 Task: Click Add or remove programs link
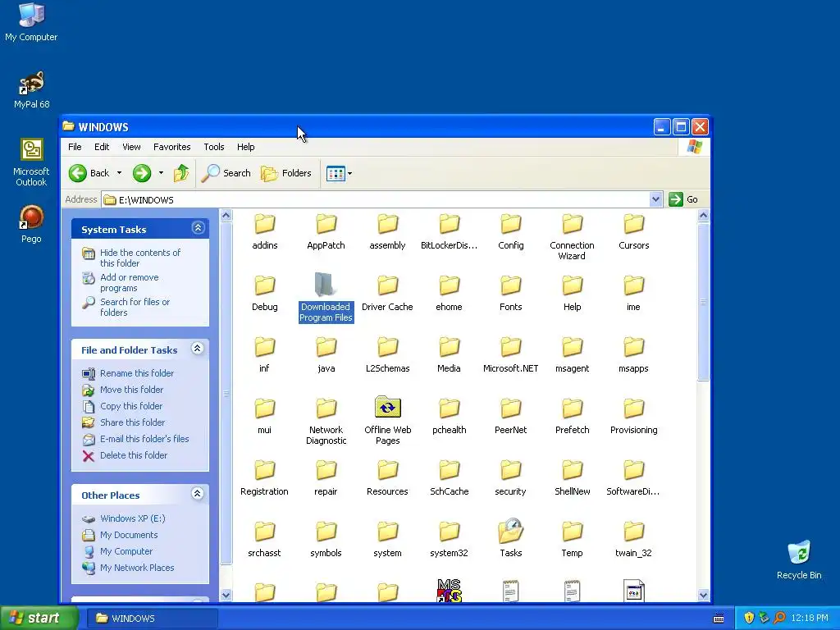tap(130, 282)
